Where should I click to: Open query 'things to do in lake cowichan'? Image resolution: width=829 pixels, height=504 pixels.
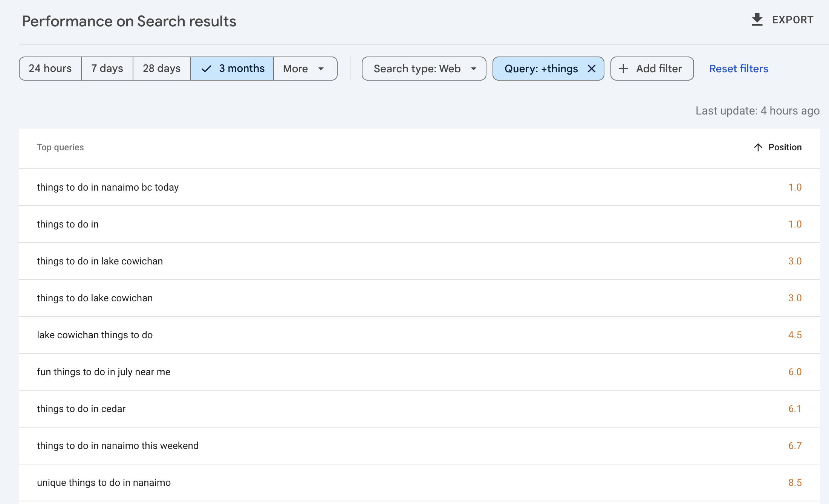click(x=100, y=261)
